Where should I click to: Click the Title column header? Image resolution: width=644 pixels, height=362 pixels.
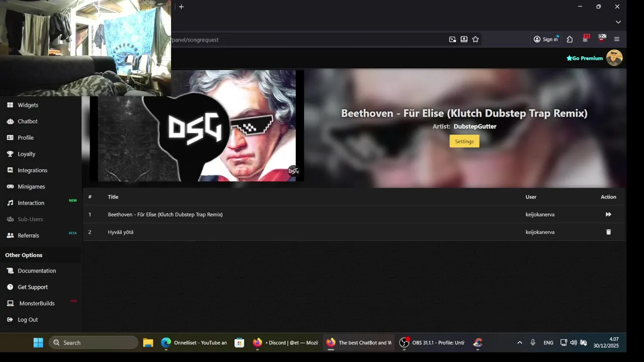(x=113, y=197)
